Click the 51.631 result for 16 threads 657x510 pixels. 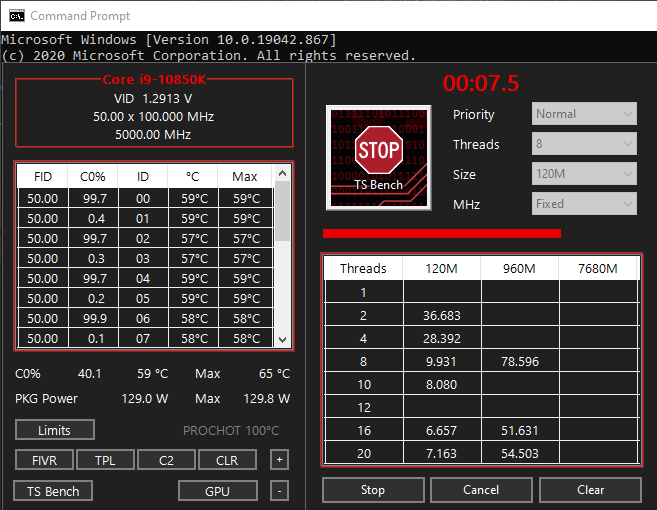click(520, 430)
